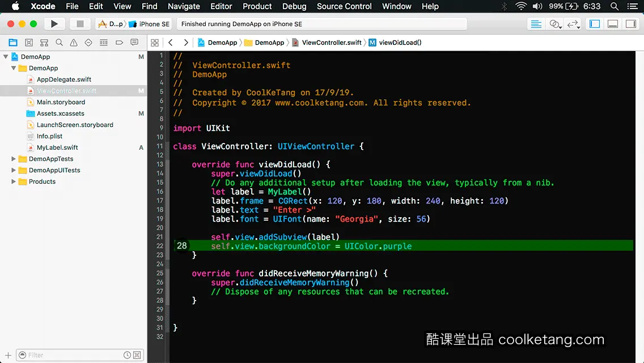
Task: Switch to the Standard editor
Action: (536, 24)
